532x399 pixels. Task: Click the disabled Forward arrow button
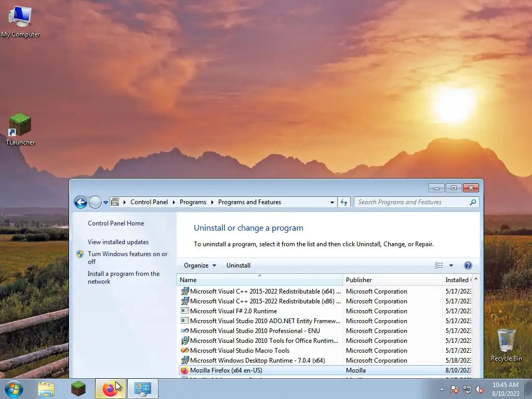pyautogui.click(x=96, y=202)
